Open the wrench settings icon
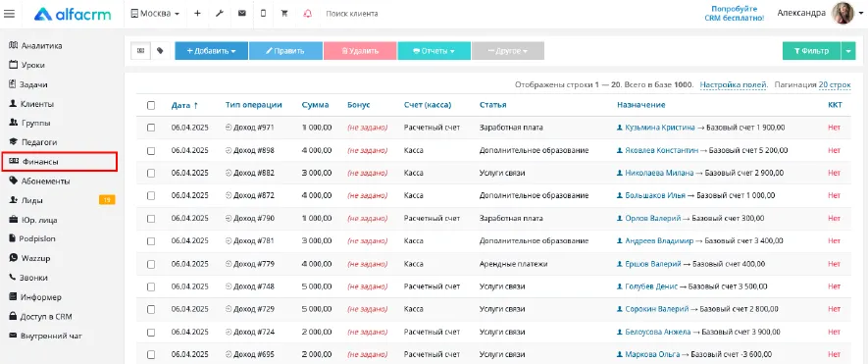This screenshot has height=364, width=868. coord(220,14)
